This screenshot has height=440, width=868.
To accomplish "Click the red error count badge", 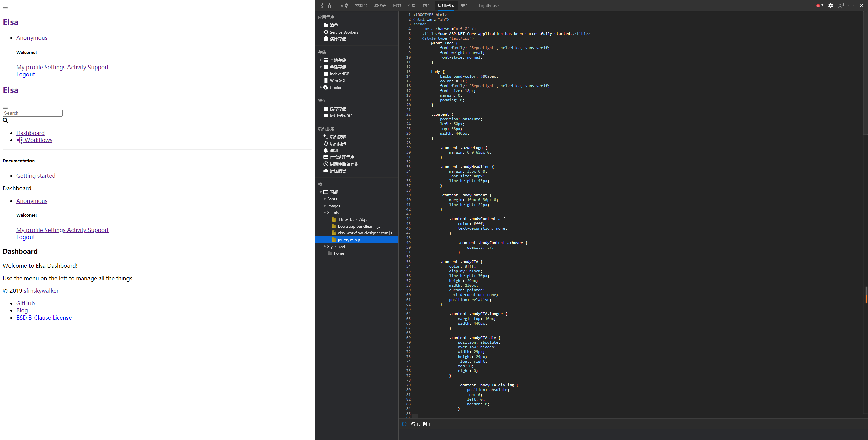I will click(x=820, y=6).
